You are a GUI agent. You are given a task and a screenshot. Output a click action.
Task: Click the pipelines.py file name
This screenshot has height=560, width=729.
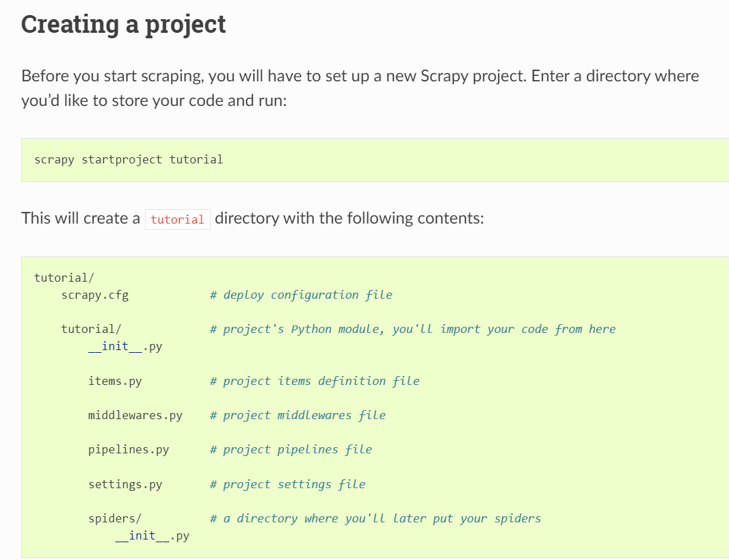[129, 449]
